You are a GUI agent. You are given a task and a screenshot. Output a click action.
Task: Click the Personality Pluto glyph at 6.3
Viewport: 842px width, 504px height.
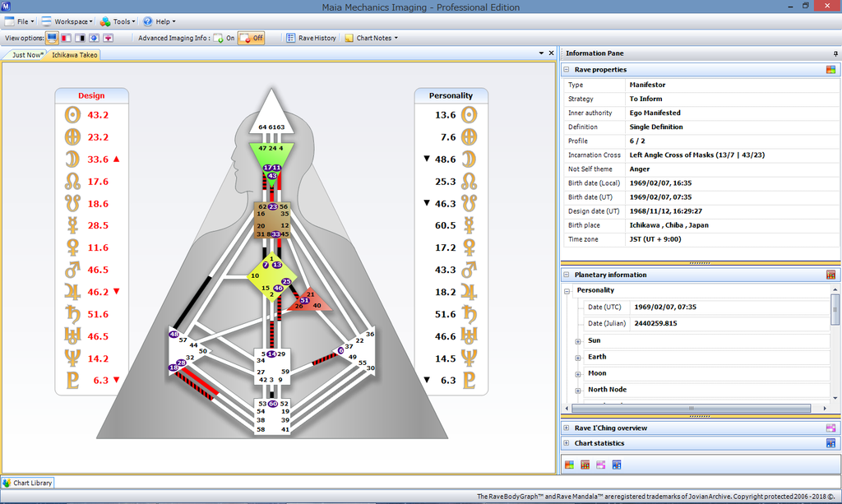(x=470, y=380)
